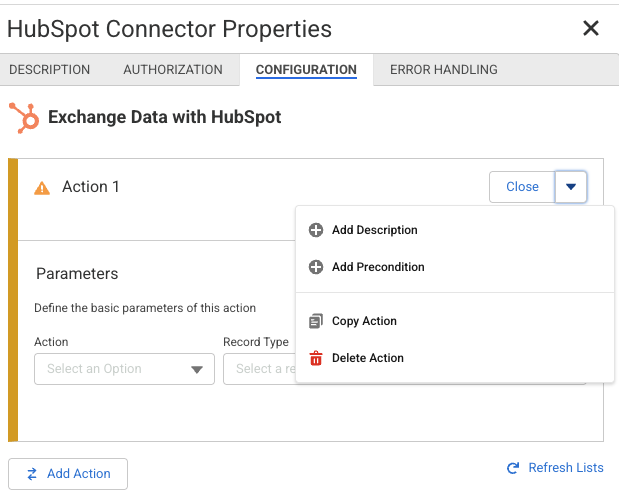Screen dimensions: 619x494
Task: Click the Action 1 header title
Action: pyautogui.click(x=91, y=187)
